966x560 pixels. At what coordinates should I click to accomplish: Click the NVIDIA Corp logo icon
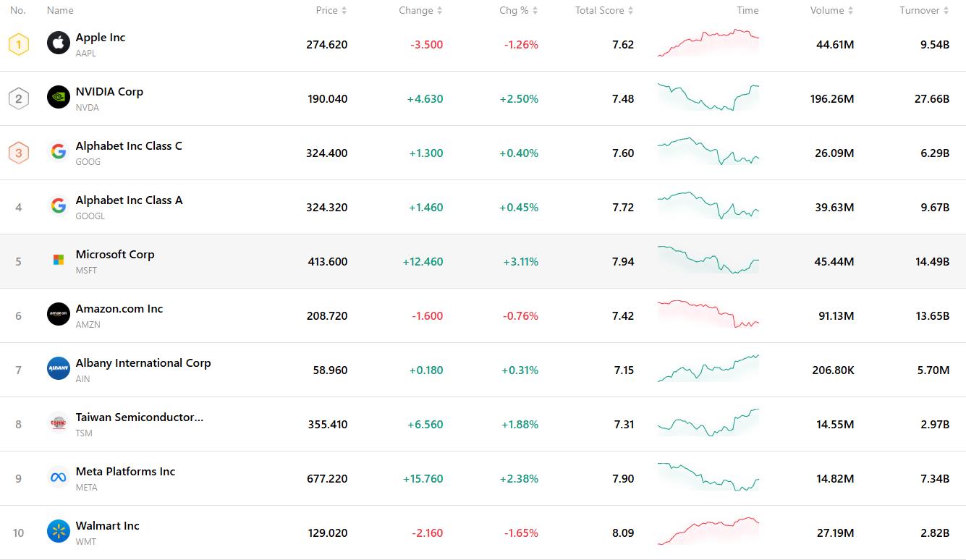tap(59, 98)
